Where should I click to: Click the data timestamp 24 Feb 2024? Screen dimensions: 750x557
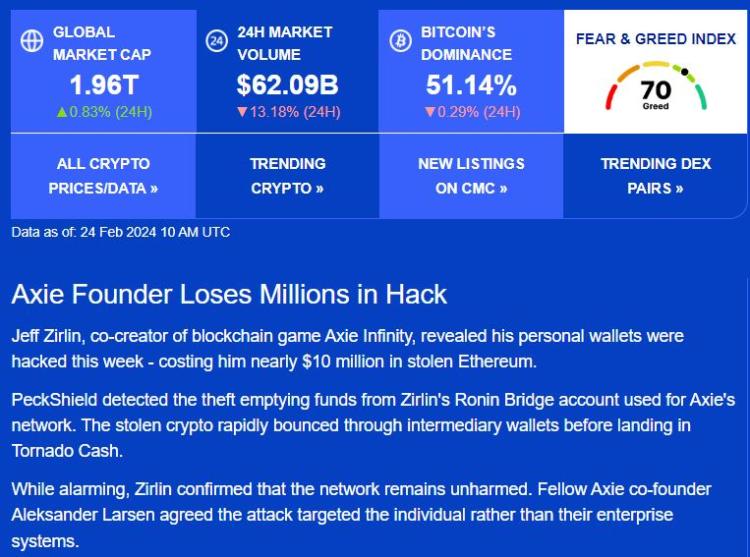(x=118, y=232)
